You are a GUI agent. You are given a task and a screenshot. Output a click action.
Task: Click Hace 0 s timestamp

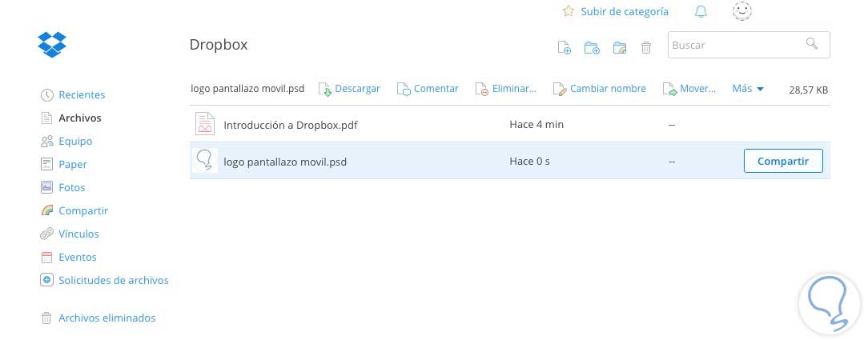click(x=530, y=162)
